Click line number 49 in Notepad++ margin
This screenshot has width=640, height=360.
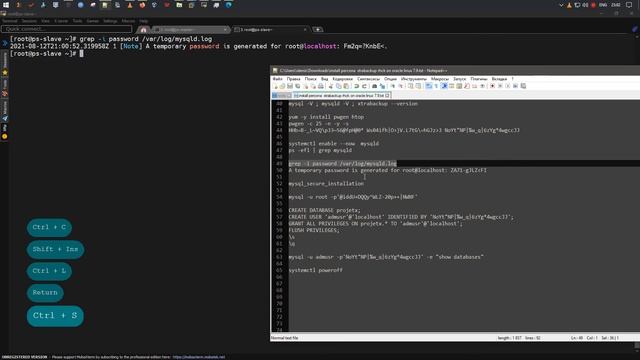(x=279, y=164)
